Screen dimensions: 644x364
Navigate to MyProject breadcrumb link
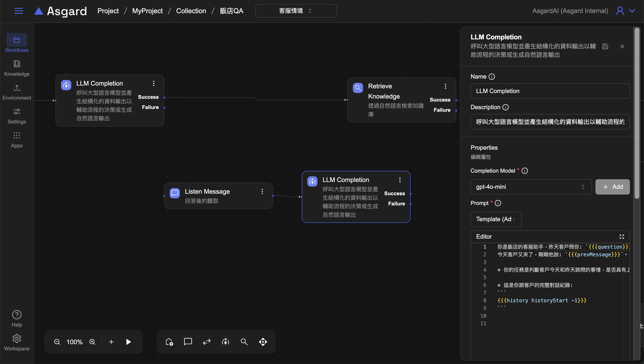(x=147, y=11)
